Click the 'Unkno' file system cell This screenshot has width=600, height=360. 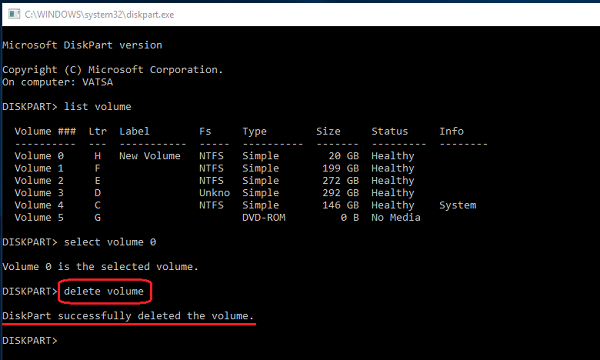[214, 193]
